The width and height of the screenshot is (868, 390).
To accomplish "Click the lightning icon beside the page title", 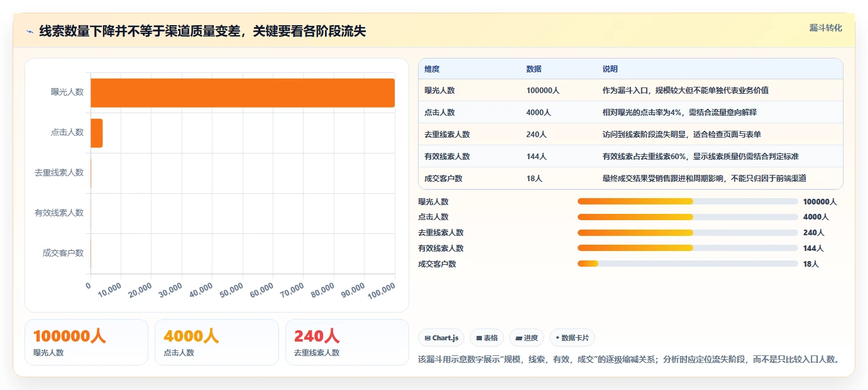I will tap(30, 31).
